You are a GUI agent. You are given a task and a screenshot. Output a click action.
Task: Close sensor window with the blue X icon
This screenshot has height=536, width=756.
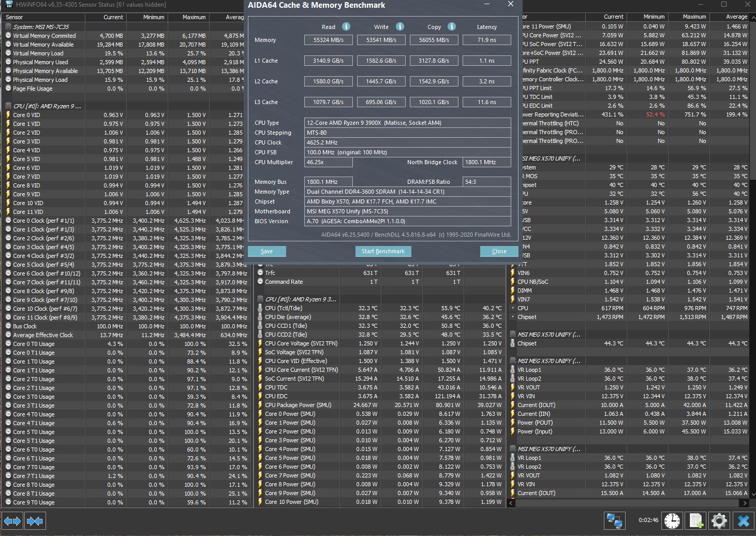point(743,520)
